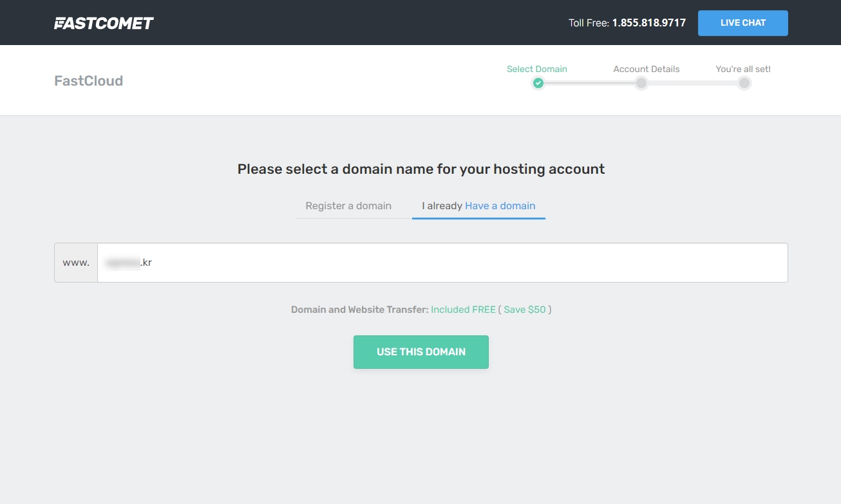Click the Select Domain step checkmark
This screenshot has height=504, width=841.
538,83
